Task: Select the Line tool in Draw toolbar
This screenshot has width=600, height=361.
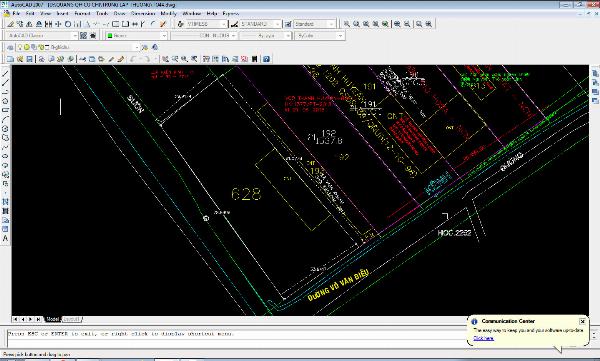Action: click(x=5, y=74)
